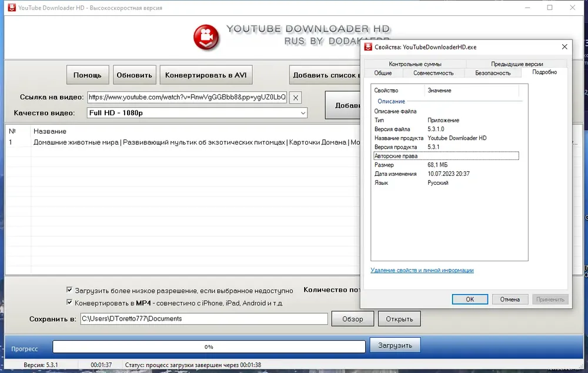Open the Совместимость tab
588x373 pixels.
(x=433, y=73)
